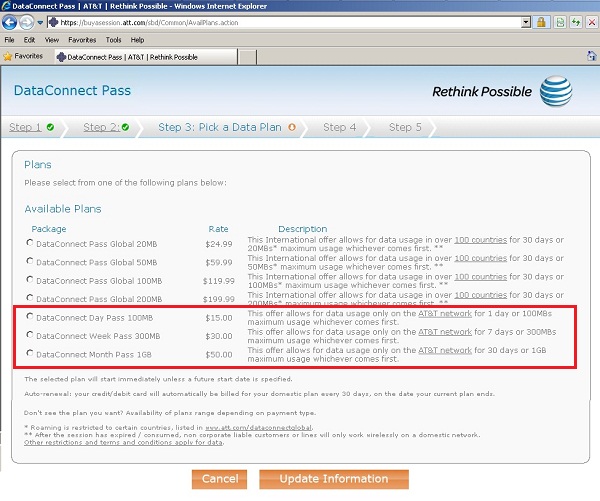Open the View menu

pos(52,40)
